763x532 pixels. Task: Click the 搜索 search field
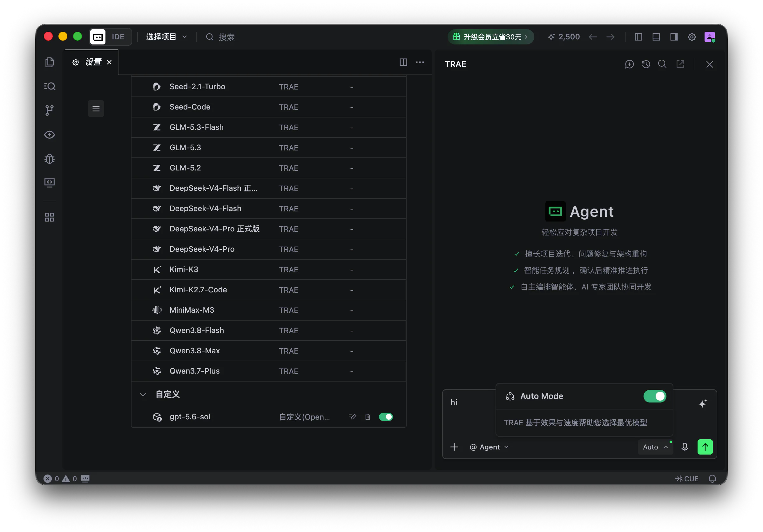point(220,37)
